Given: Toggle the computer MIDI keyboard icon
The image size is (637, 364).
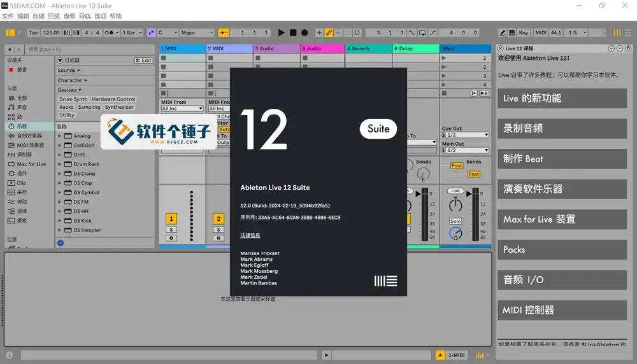Looking at the screenshot, I should point(512,32).
